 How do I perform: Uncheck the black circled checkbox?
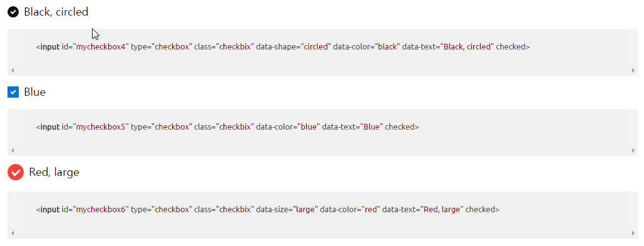click(x=13, y=13)
